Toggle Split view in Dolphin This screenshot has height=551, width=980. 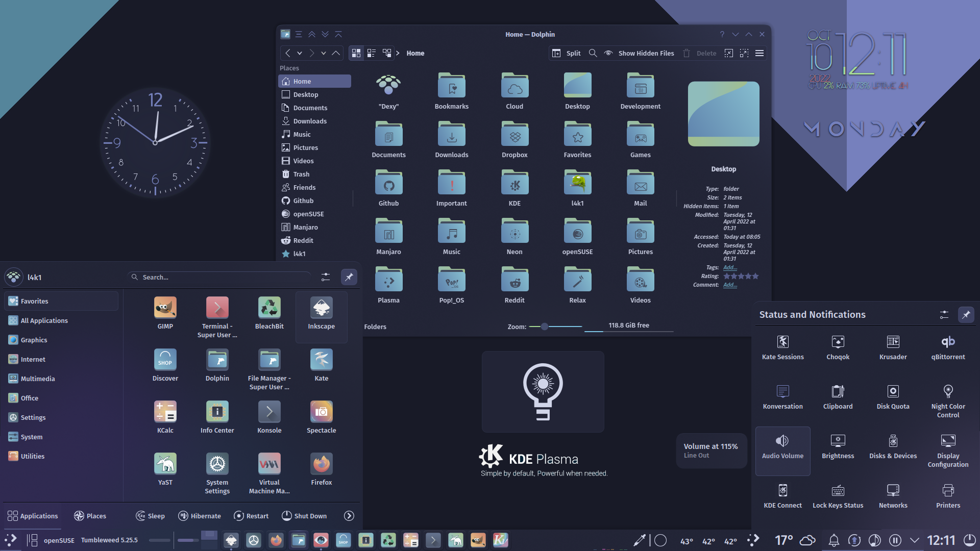point(567,53)
